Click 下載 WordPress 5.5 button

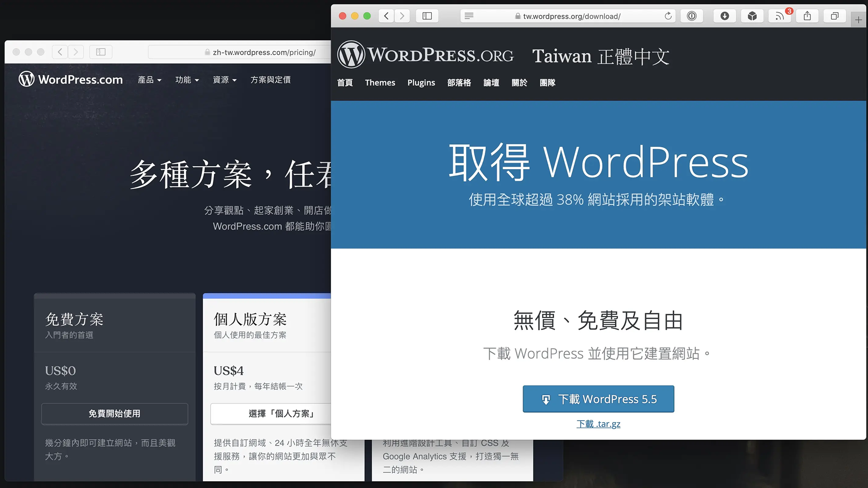click(x=599, y=399)
